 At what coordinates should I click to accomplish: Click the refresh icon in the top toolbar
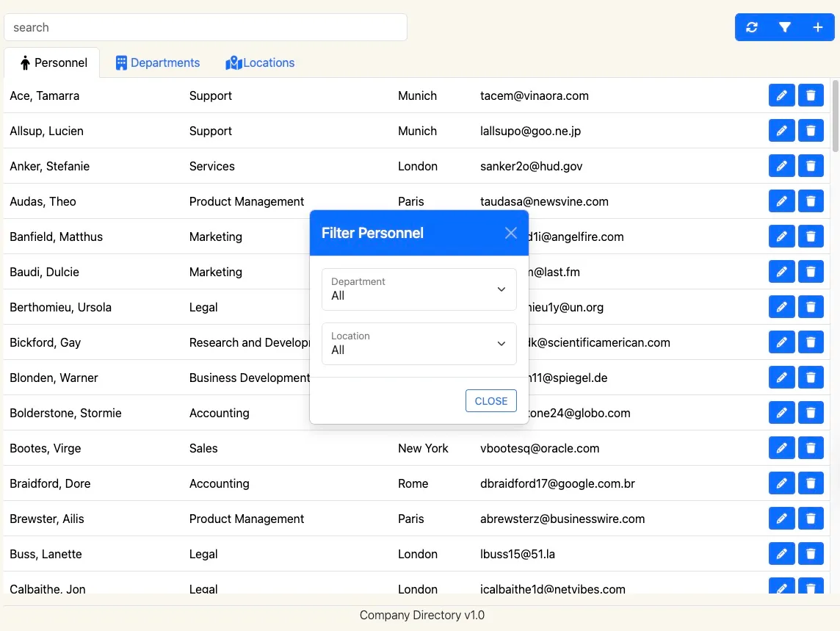coord(751,27)
